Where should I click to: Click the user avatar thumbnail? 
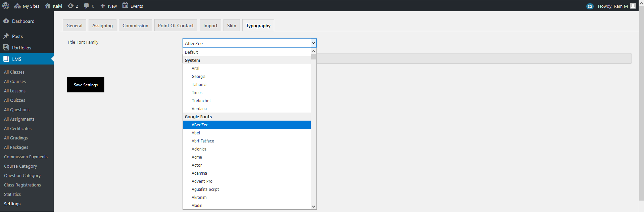(x=633, y=6)
